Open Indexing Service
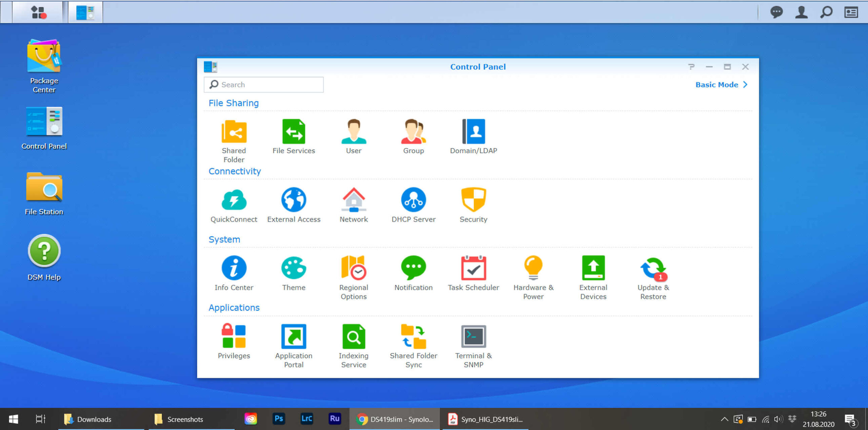Viewport: 868px width, 430px height. click(x=354, y=346)
